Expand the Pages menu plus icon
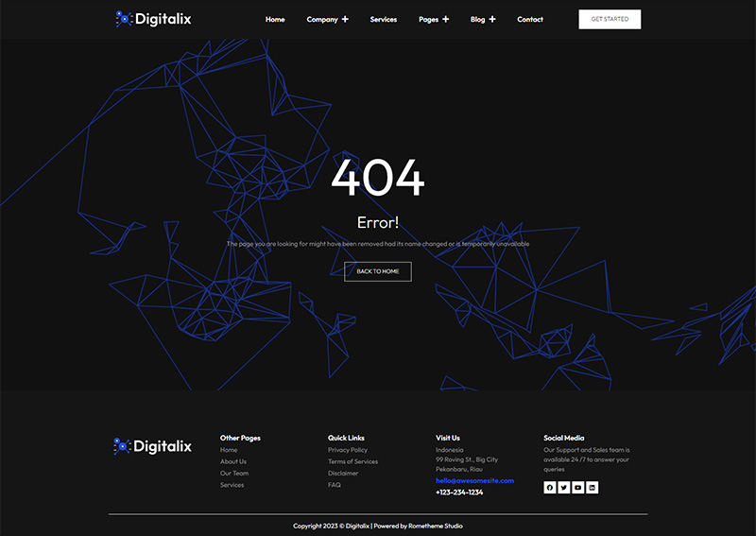756x536 pixels. coord(446,19)
